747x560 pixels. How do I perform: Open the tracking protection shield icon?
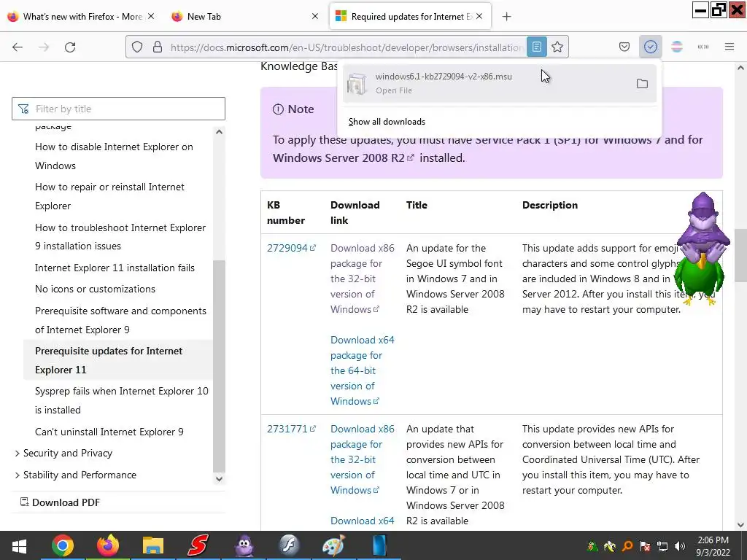coord(137,47)
